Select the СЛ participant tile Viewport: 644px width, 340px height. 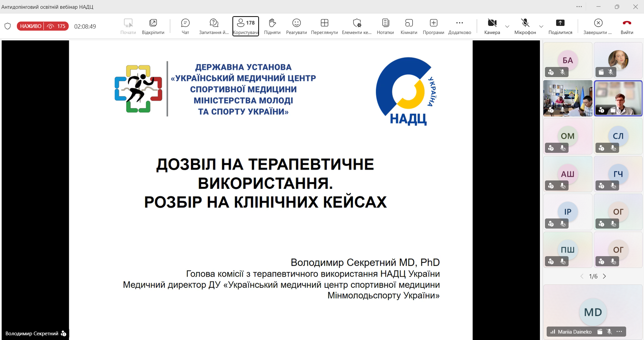click(618, 136)
